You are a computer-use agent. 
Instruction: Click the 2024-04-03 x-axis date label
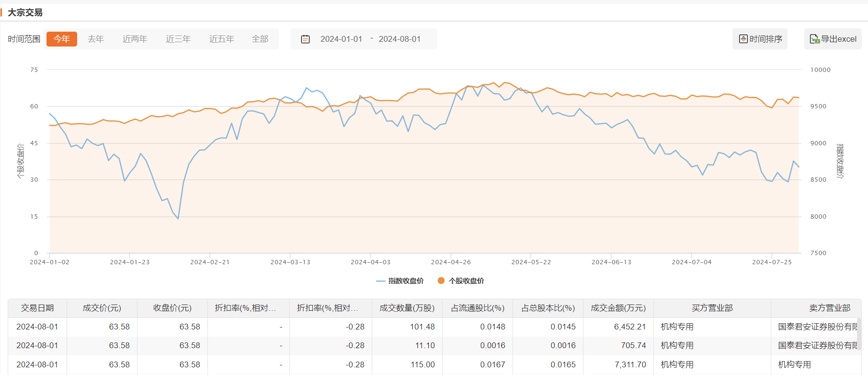(370, 262)
